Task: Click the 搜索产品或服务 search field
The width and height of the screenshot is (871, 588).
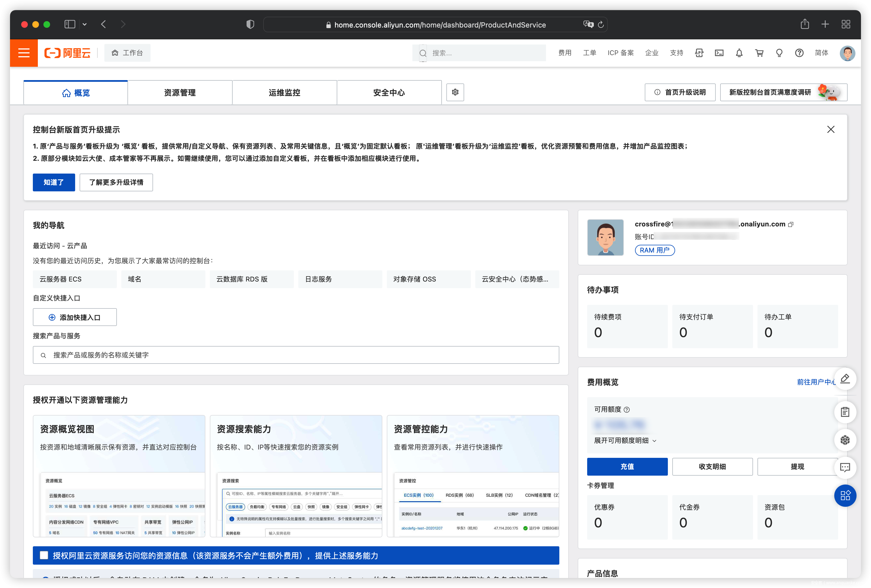Action: point(296,355)
